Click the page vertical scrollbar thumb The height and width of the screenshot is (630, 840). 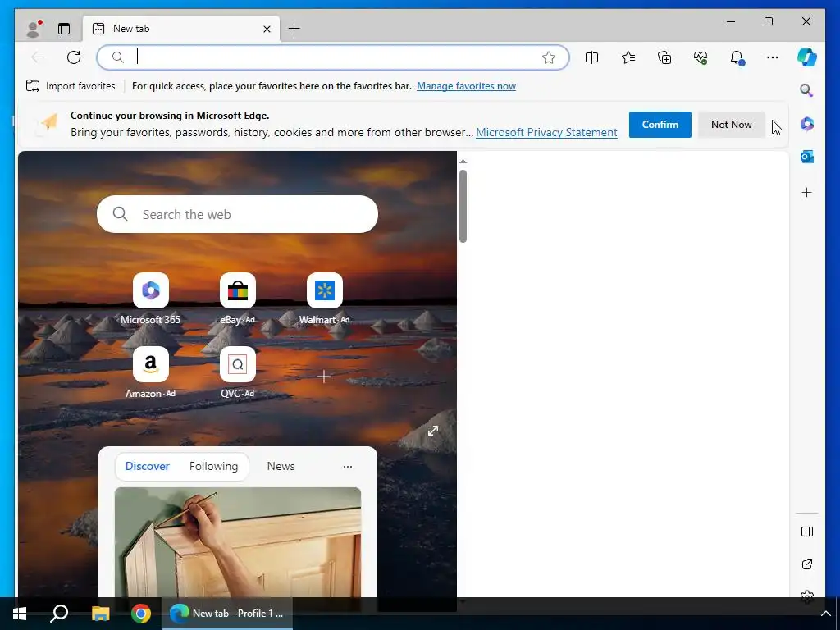click(463, 206)
